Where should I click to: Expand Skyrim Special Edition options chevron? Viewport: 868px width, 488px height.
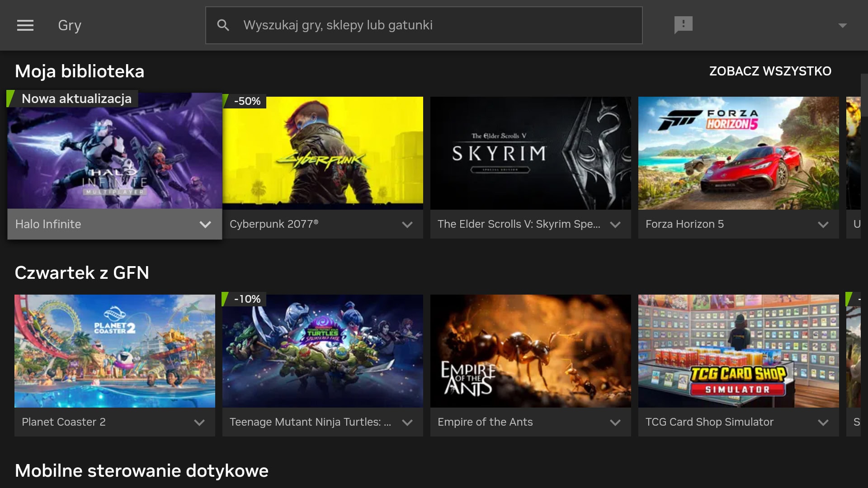pos(615,225)
